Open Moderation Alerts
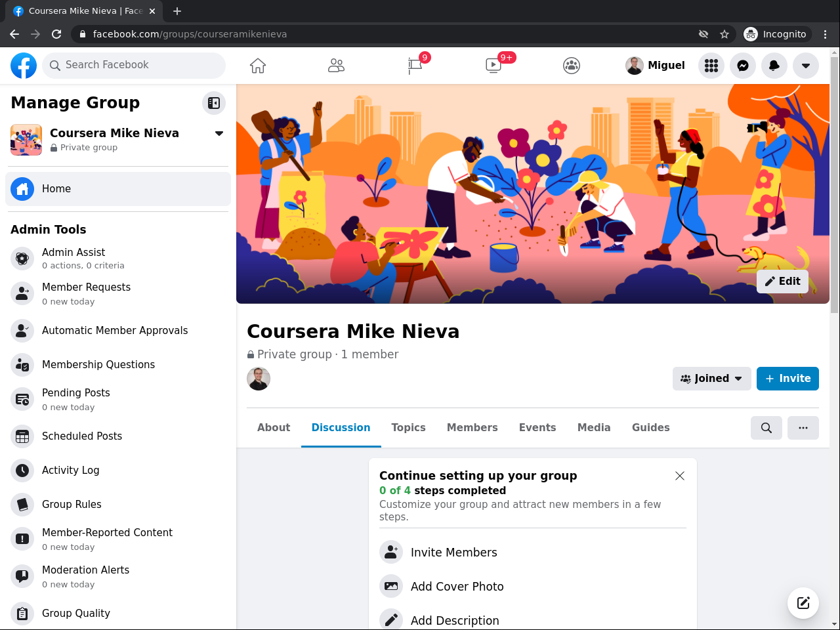This screenshot has height=630, width=840. coord(118,576)
